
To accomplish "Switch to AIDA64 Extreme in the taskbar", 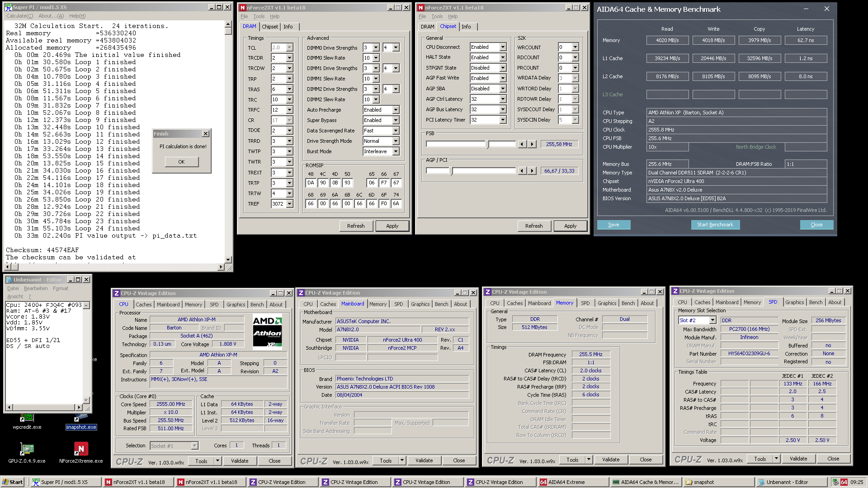I will [x=572, y=482].
